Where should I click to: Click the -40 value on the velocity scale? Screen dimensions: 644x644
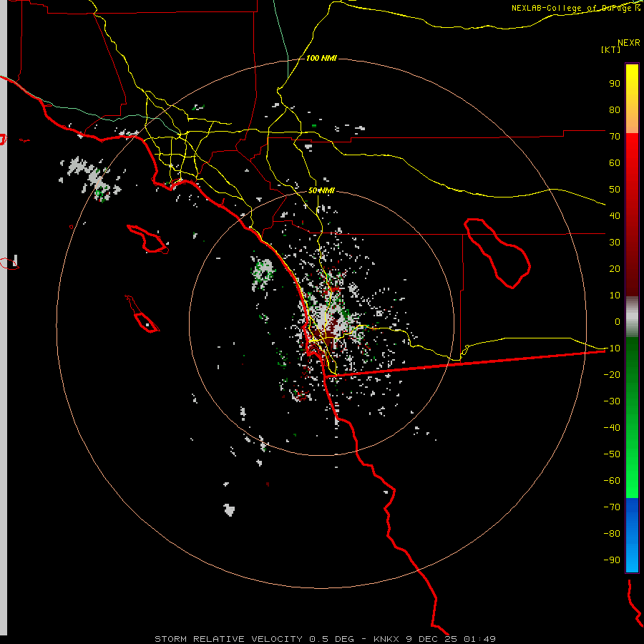coord(612,428)
